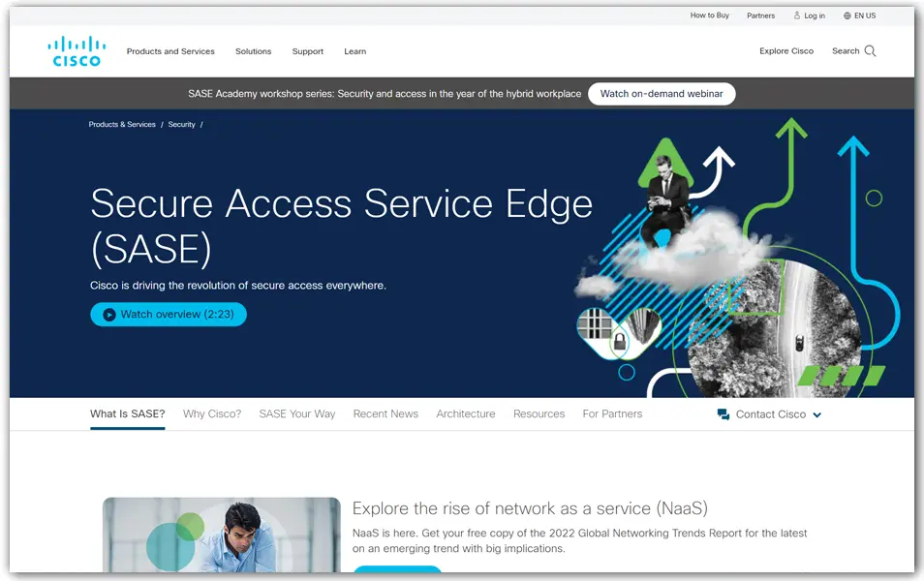Expand the Contact Cisco dropdown arrow
924x581 pixels.
(x=816, y=415)
